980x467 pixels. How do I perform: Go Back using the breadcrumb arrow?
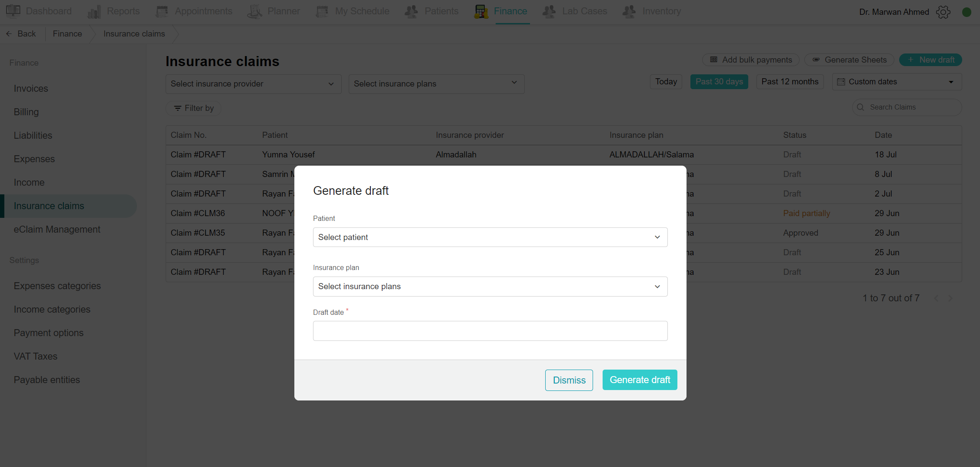(9, 33)
